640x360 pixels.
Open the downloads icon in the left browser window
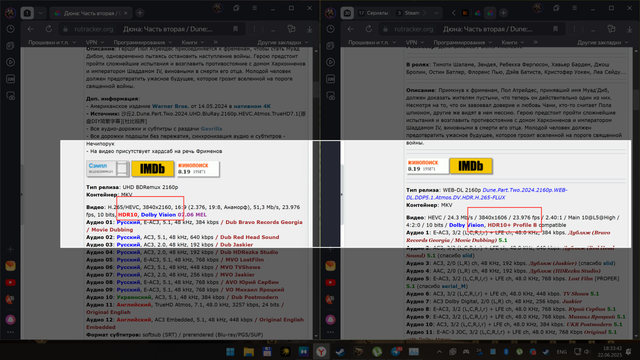(x=309, y=29)
